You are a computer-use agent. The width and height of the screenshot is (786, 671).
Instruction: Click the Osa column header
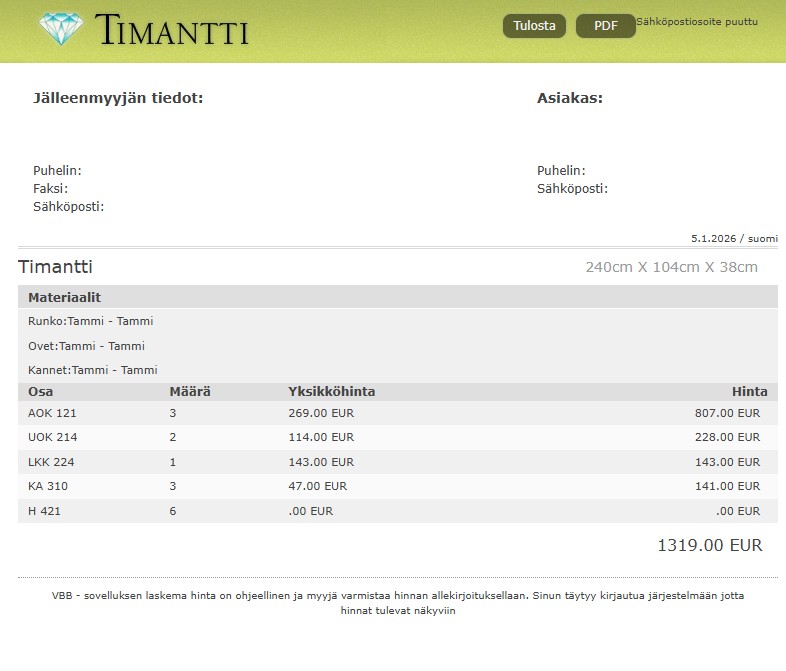tap(41, 392)
